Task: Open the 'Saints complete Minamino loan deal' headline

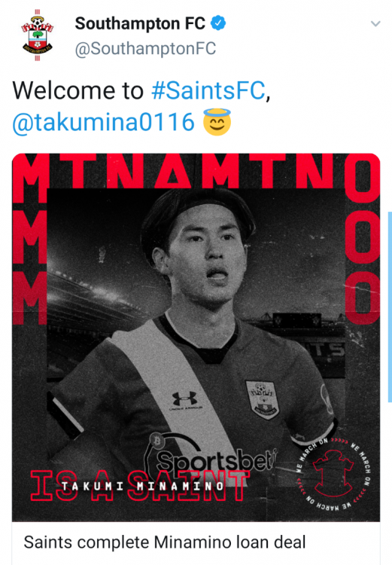Action: click(x=165, y=542)
